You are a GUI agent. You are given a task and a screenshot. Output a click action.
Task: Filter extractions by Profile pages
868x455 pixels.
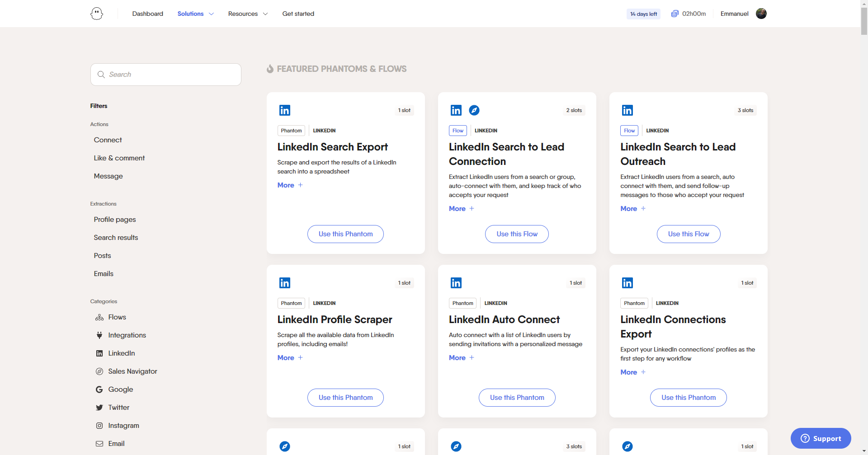click(115, 220)
